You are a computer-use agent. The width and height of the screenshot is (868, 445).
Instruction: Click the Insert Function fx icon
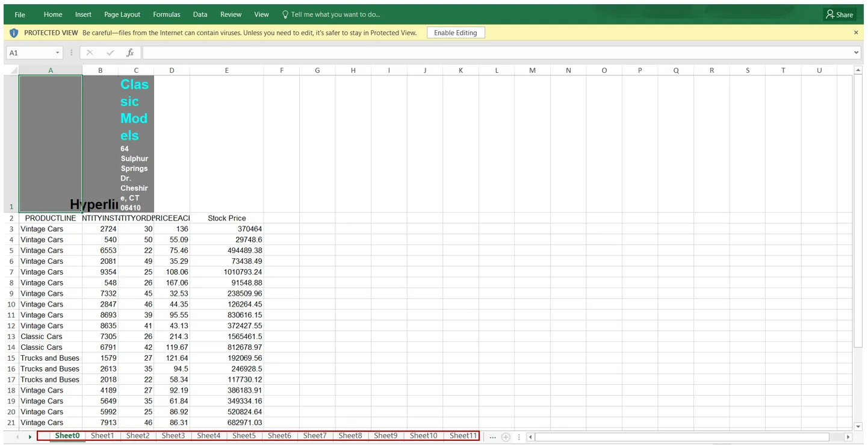[130, 53]
